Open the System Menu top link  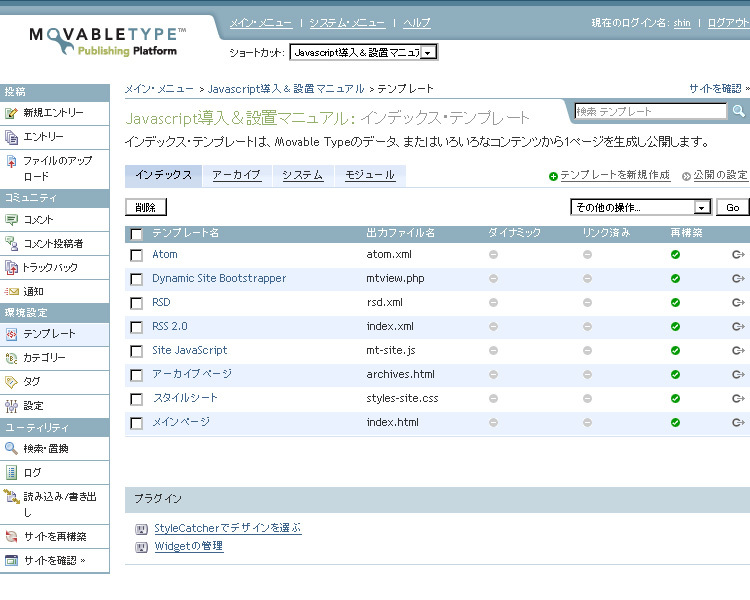[x=347, y=23]
